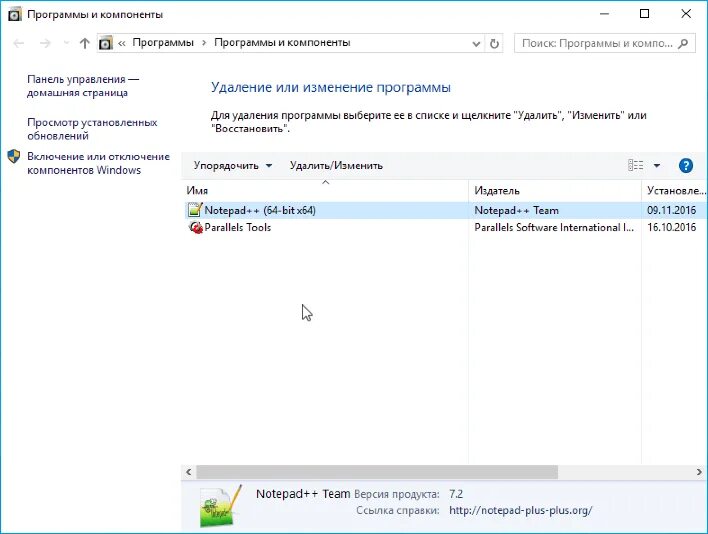Select Notepad++ (64-bit x64) row

click(x=444, y=210)
